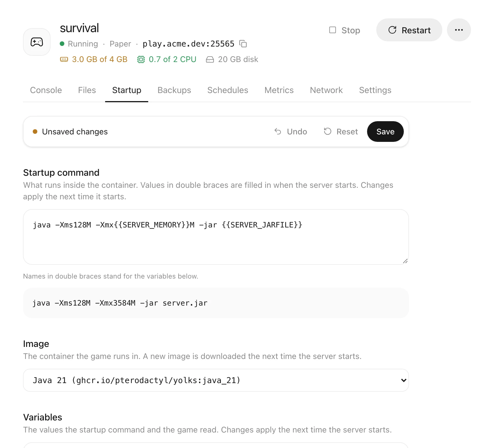The height and width of the screenshot is (448, 494).
Task: Click the CPU usage icon
Action: 141,59
